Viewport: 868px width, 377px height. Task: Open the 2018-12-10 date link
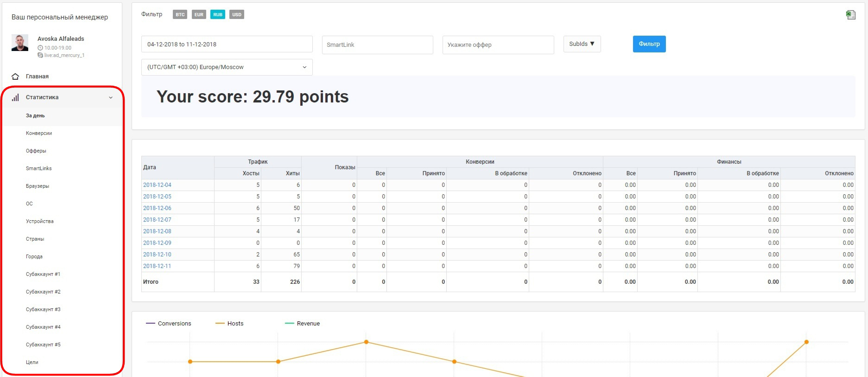(x=157, y=255)
